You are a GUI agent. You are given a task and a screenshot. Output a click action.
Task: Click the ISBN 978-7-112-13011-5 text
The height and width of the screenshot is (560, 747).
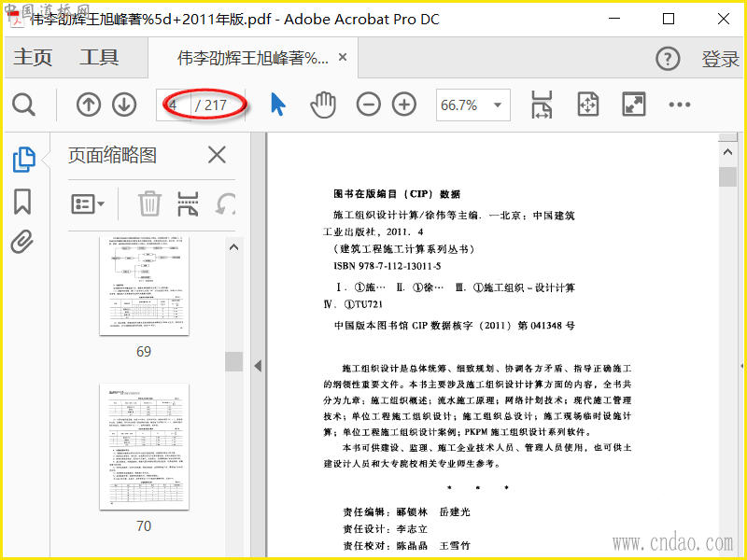tap(388, 266)
